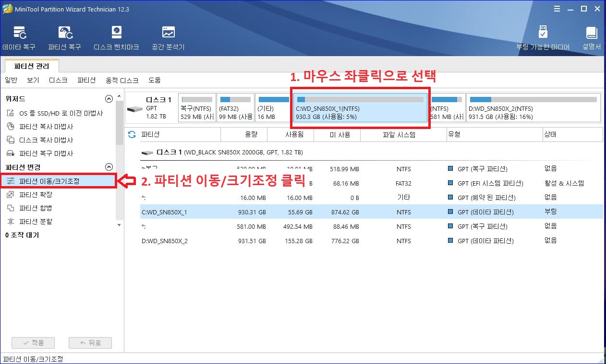Select the 16.00 MB 기타 partition row
This screenshot has height=364, width=606.
tap(372, 198)
